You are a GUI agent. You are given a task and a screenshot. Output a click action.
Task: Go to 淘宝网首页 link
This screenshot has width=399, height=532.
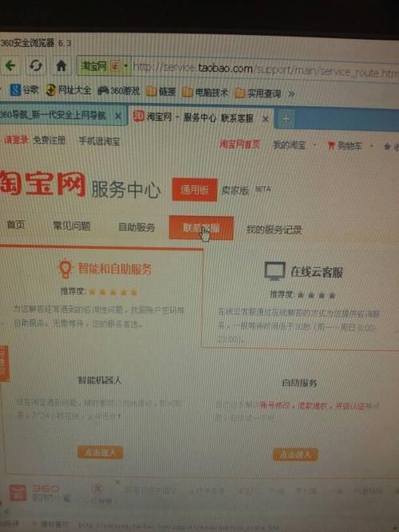click(x=239, y=144)
